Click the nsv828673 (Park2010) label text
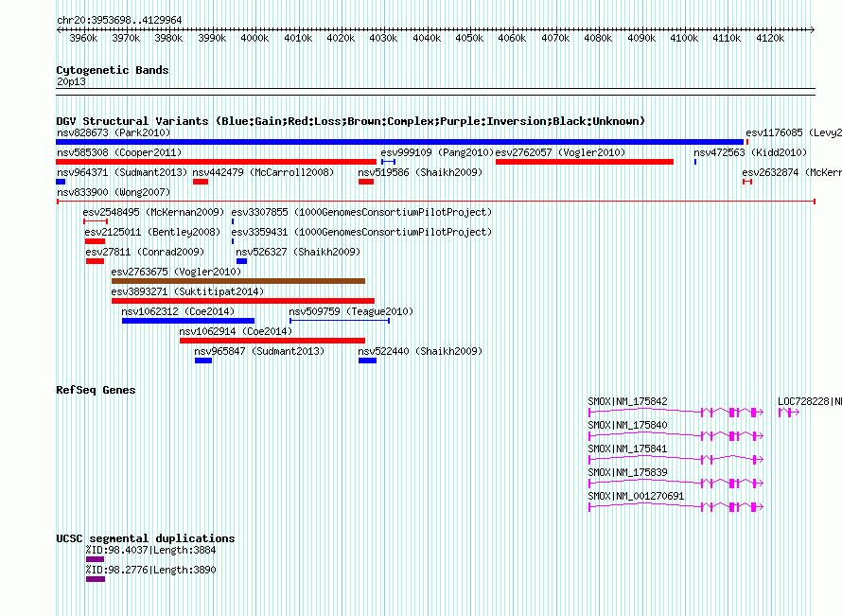The height and width of the screenshot is (616, 842). [114, 132]
